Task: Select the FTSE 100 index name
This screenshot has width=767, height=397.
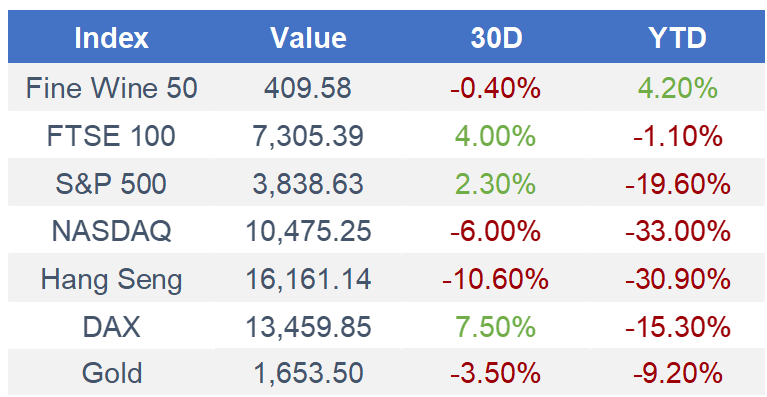Action: 111,135
